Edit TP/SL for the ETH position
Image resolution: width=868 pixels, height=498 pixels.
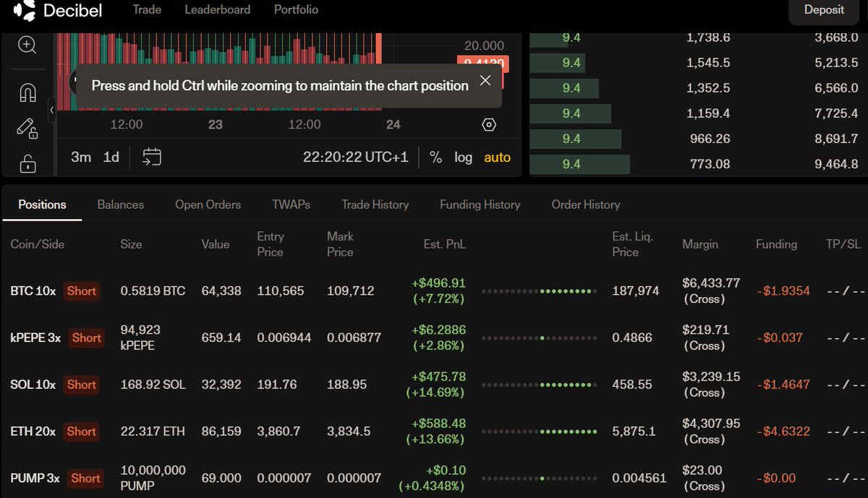846,432
